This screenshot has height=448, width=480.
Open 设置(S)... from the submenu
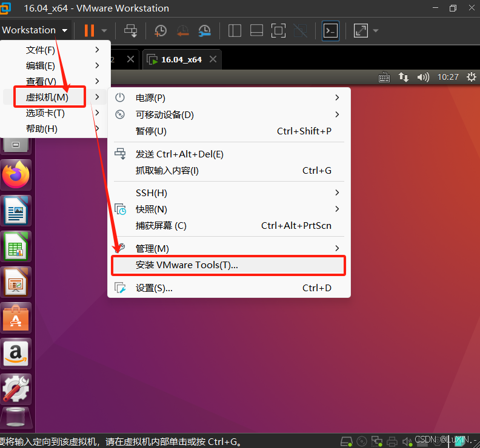[x=229, y=288]
